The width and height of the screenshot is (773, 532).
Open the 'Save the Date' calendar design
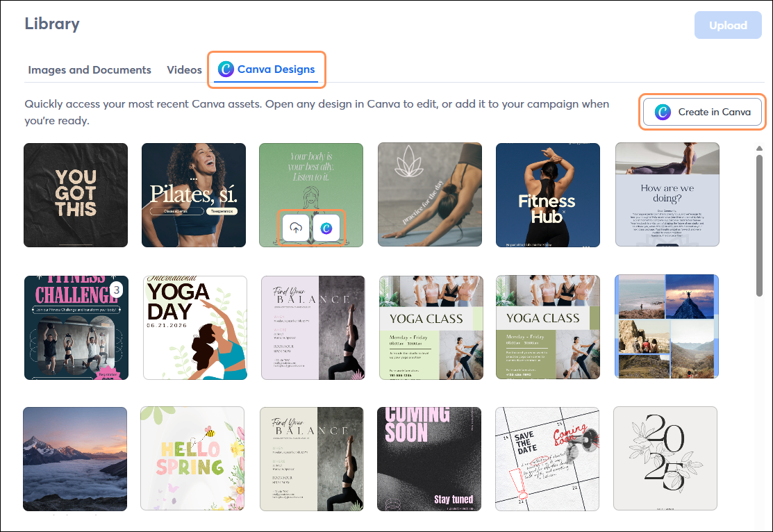(x=547, y=459)
